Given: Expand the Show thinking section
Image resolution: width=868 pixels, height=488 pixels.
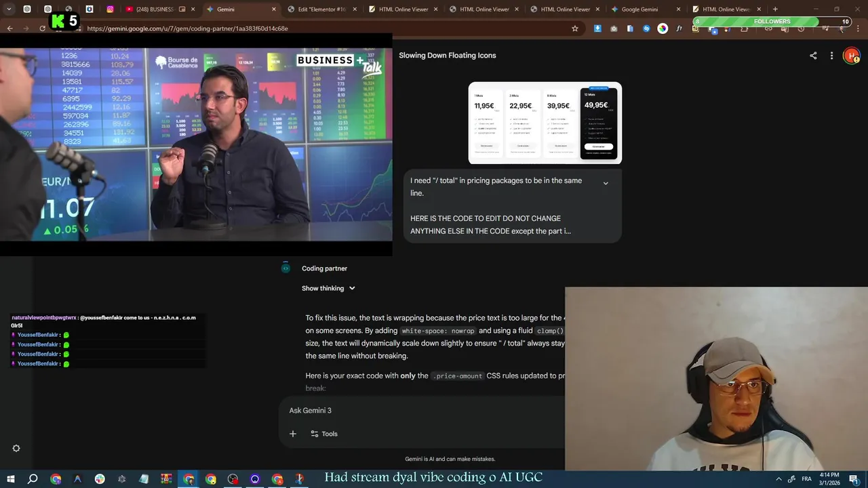Looking at the screenshot, I should pyautogui.click(x=328, y=288).
